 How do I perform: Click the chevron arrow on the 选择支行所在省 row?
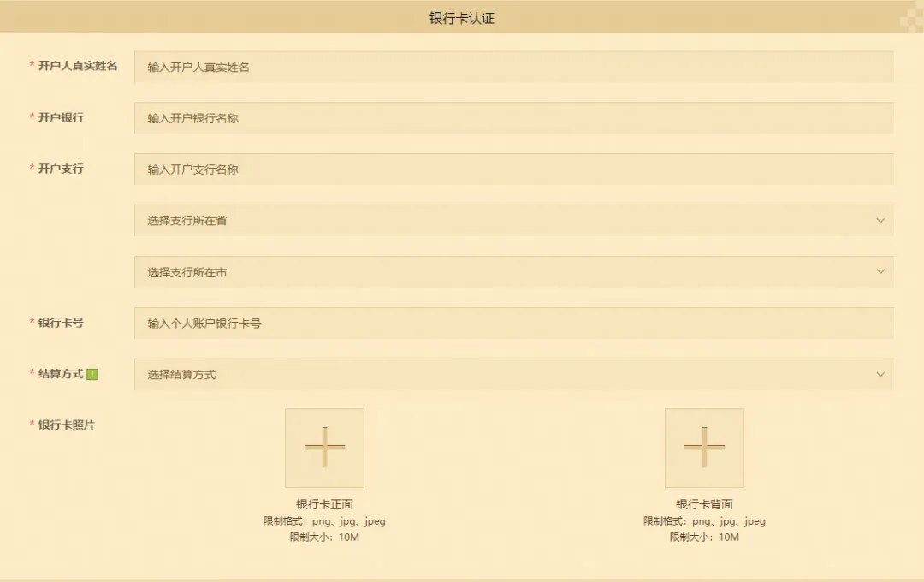click(880, 221)
